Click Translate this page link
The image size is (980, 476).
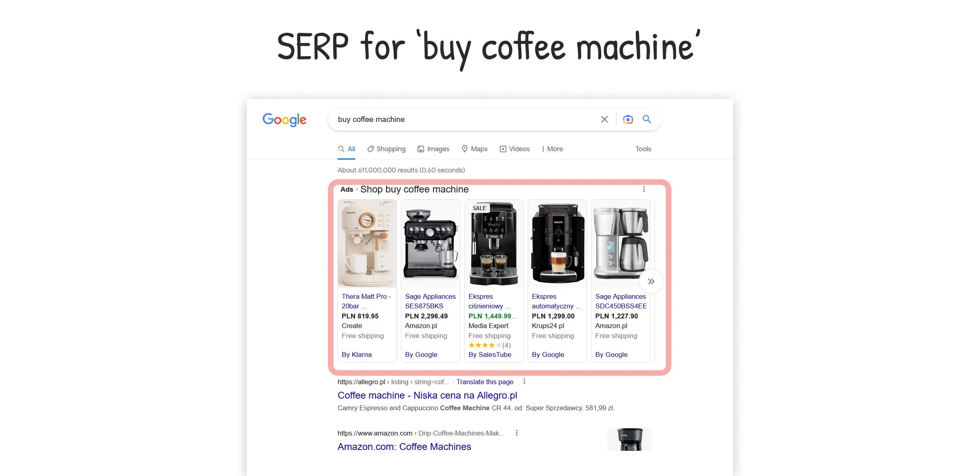pos(485,382)
